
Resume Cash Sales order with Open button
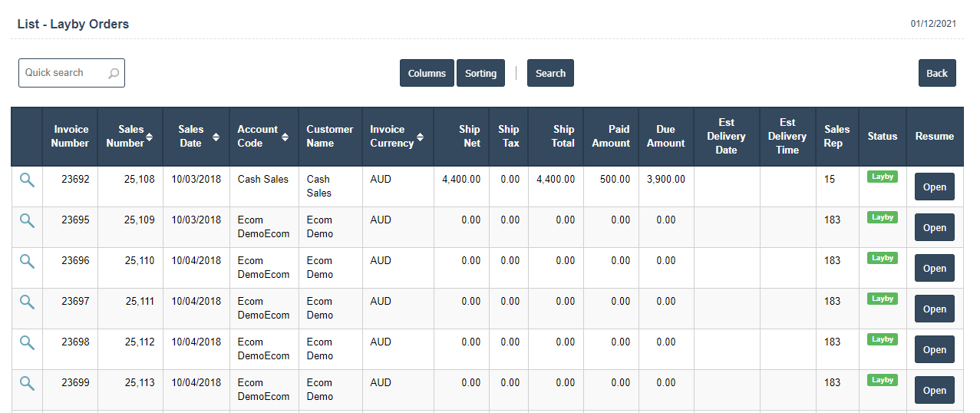(934, 187)
